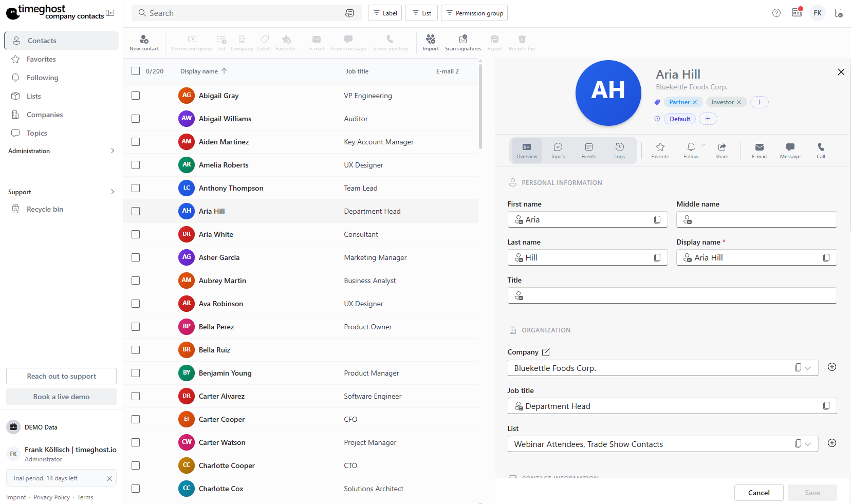Open Recycle bin in the sidebar

[61, 209]
